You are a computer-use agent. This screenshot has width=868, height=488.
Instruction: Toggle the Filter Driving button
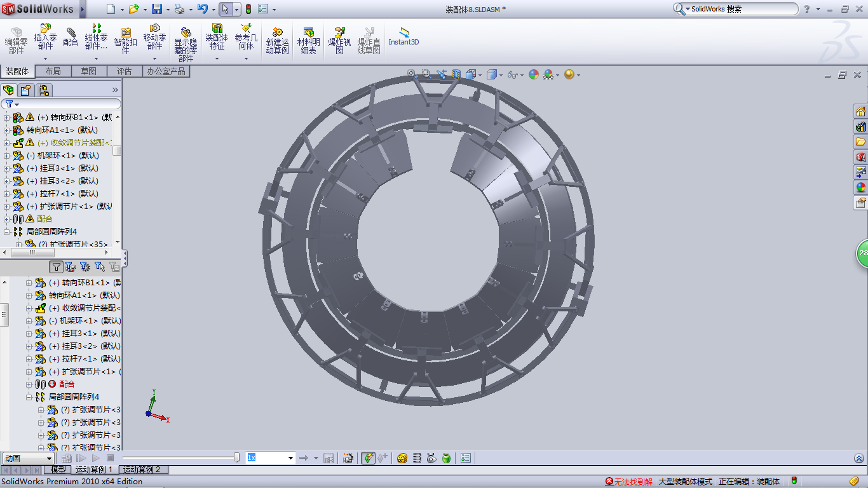tap(85, 267)
